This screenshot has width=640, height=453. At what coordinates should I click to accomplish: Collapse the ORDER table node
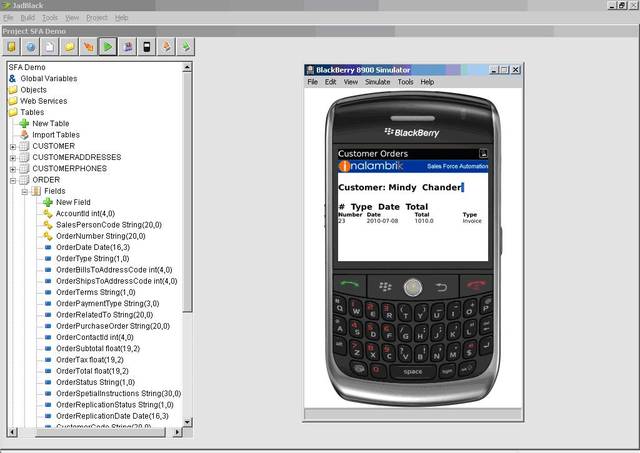[x=13, y=180]
